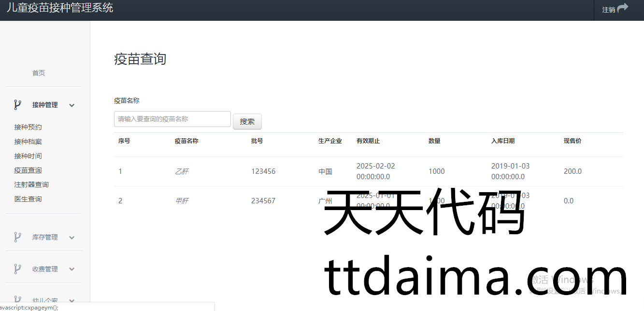Click vaccine name 甲肝 in table

[x=182, y=201]
